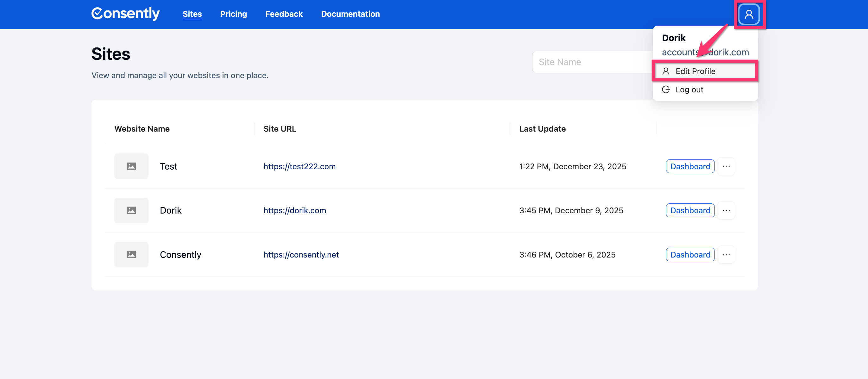
Task: Click the Consently site image placeholder thumbnail
Action: pyautogui.click(x=131, y=254)
